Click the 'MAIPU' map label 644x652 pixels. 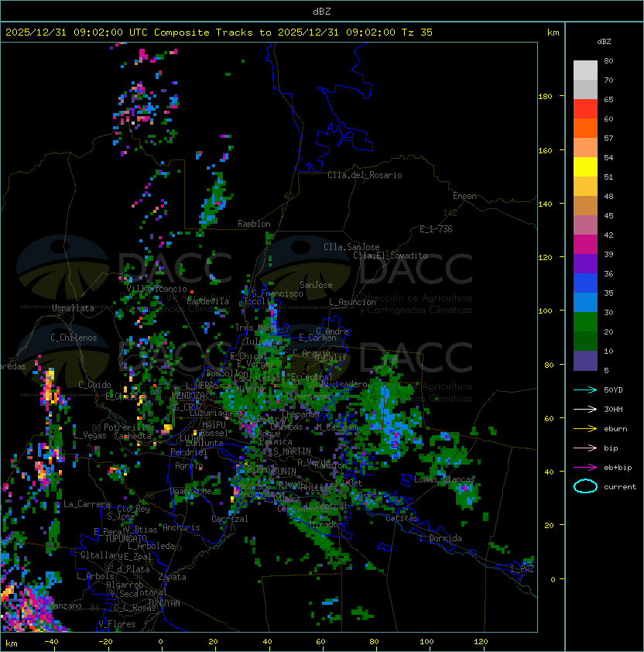point(214,425)
